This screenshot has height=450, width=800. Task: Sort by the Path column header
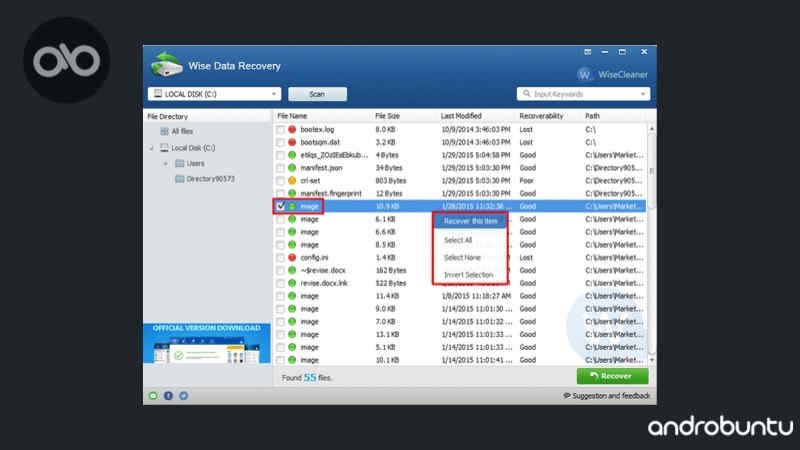(x=592, y=116)
